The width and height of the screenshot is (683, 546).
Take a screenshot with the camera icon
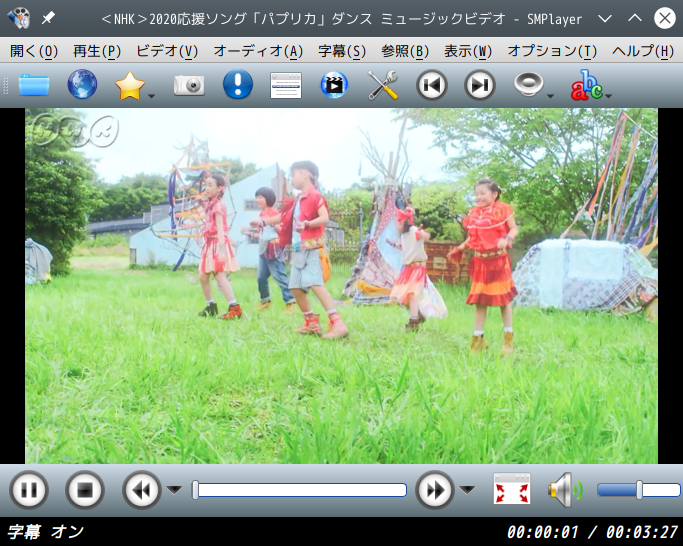189,85
